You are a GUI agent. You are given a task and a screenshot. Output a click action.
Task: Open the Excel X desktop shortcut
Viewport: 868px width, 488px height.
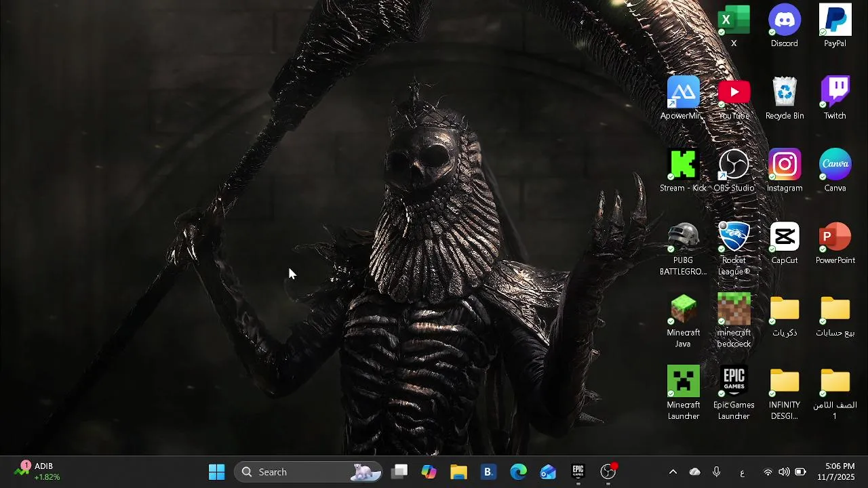coord(734,26)
